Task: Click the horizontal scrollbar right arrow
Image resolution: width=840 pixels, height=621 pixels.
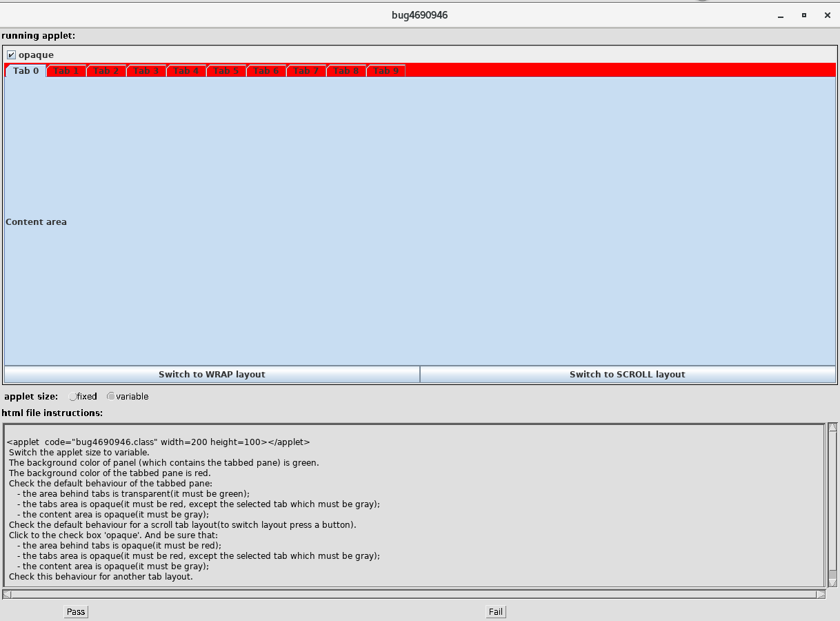Action: (x=821, y=594)
